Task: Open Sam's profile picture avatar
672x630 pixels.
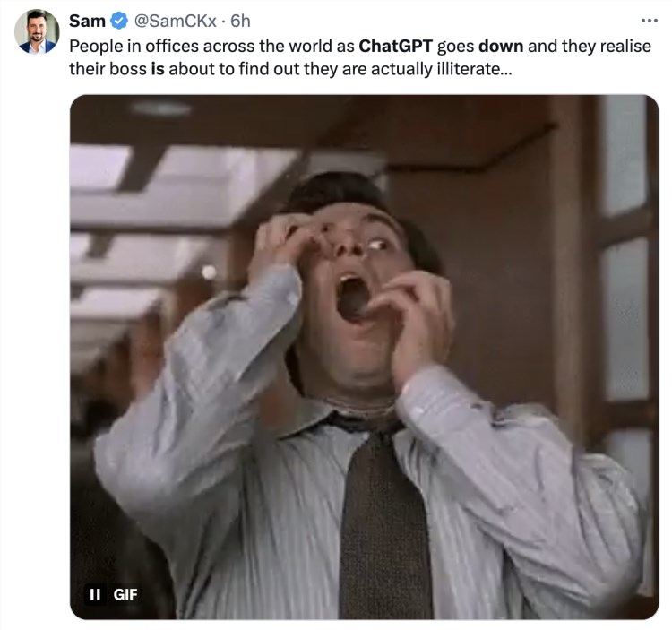Action: 36,31
